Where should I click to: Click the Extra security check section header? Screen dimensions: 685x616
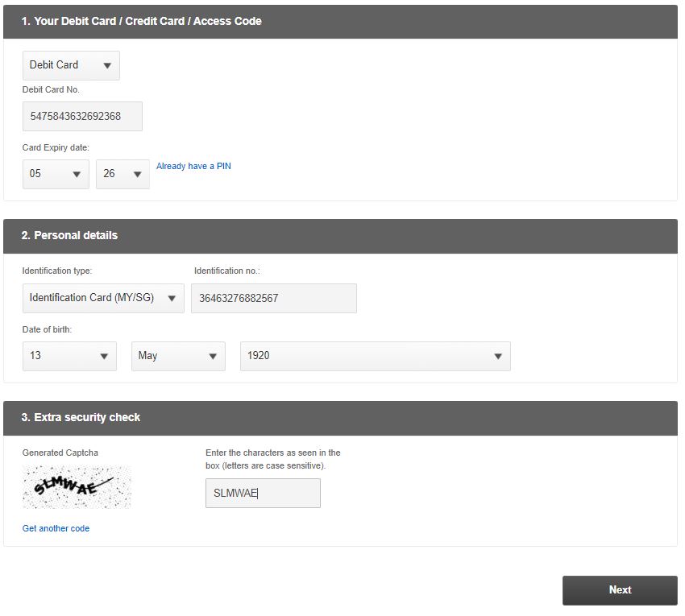click(x=81, y=418)
